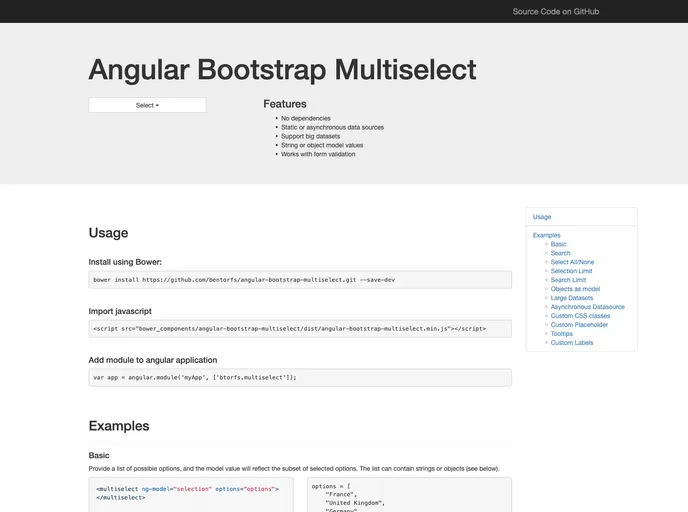Go to Selection Limit sidebar link

[571, 271]
